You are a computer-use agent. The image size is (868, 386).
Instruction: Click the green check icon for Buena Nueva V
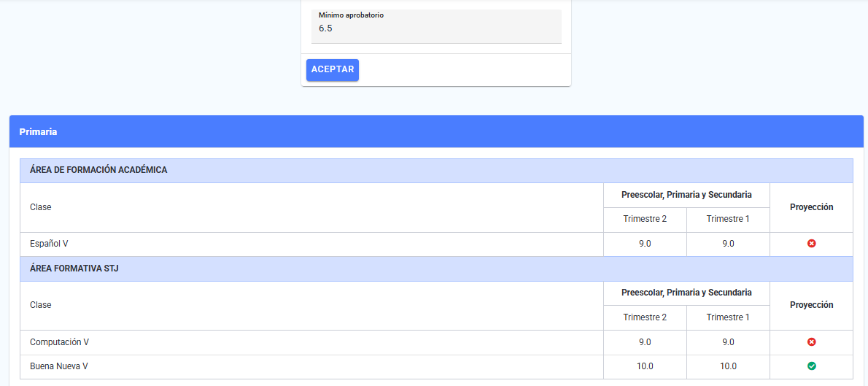click(811, 366)
